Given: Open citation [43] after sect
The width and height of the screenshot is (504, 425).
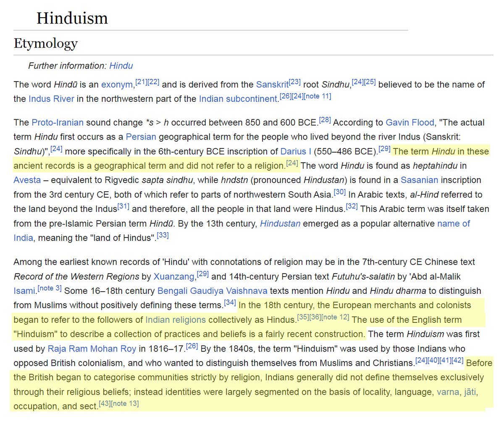Looking at the screenshot, I should 105,404.
